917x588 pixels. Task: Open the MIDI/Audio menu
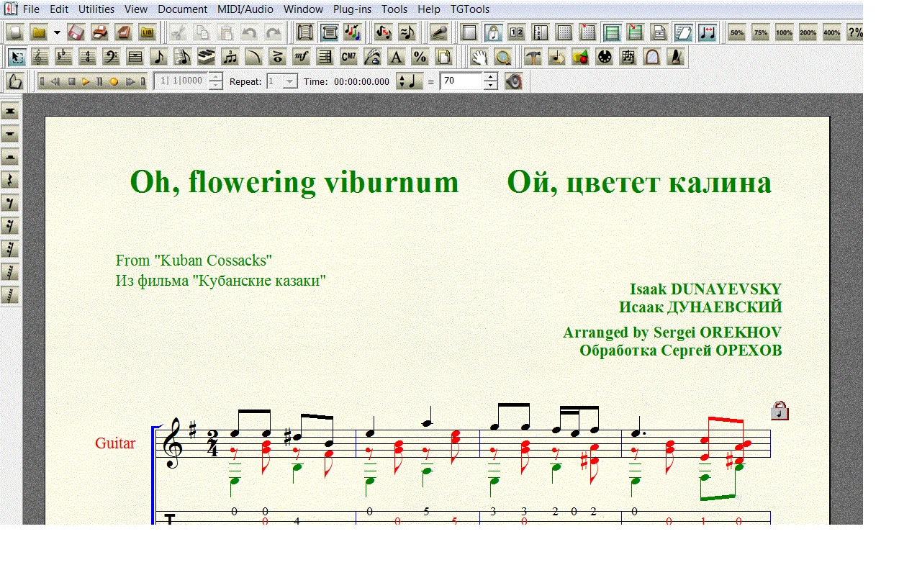pos(245,9)
